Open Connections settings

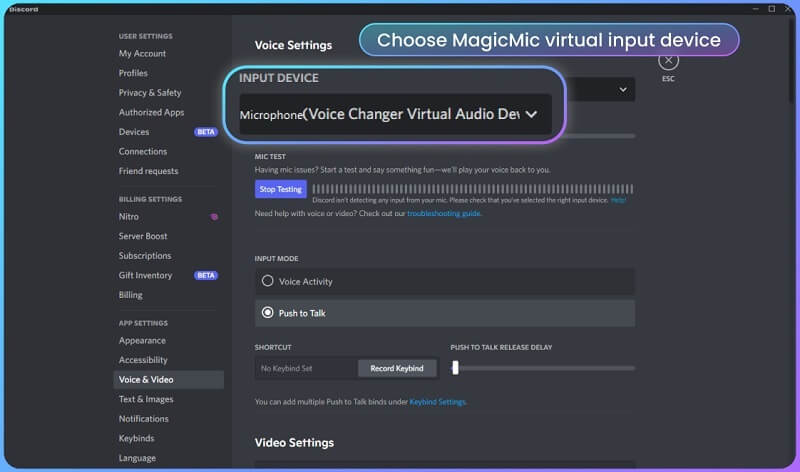click(143, 152)
